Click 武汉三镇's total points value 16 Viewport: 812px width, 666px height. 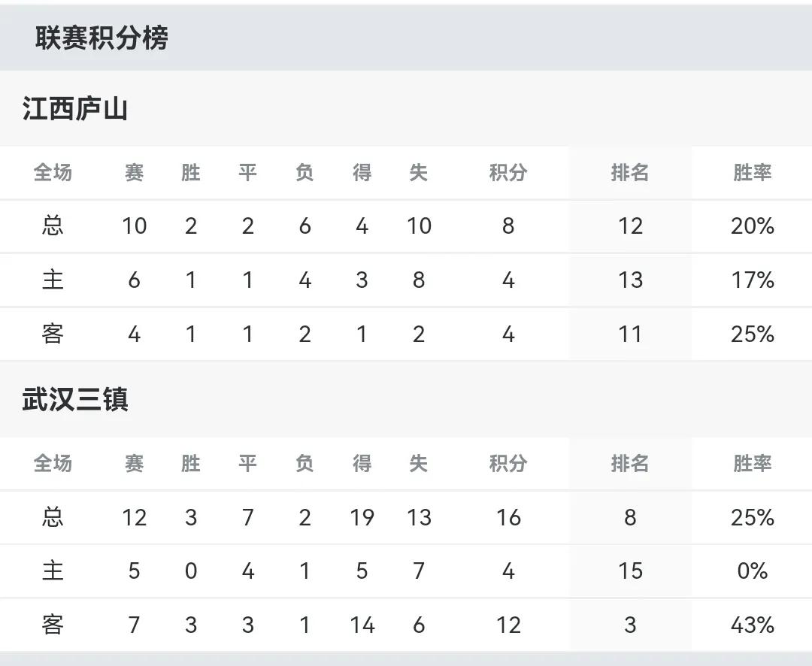click(x=508, y=517)
